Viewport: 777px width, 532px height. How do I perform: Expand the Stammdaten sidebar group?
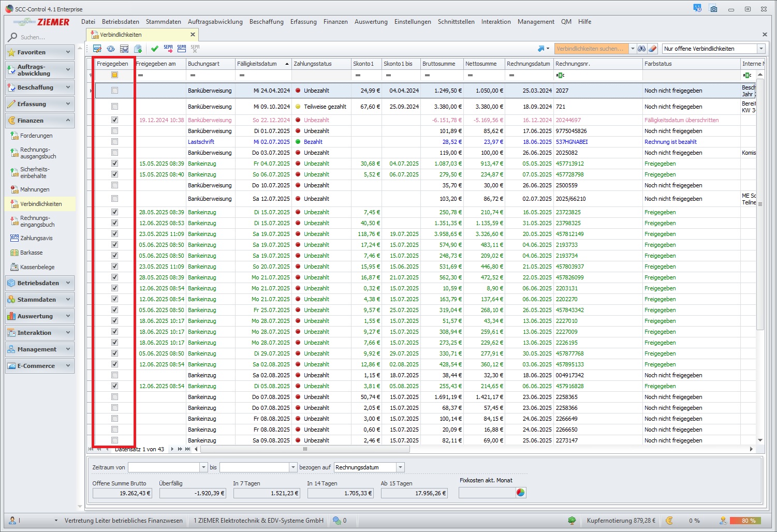pos(39,300)
